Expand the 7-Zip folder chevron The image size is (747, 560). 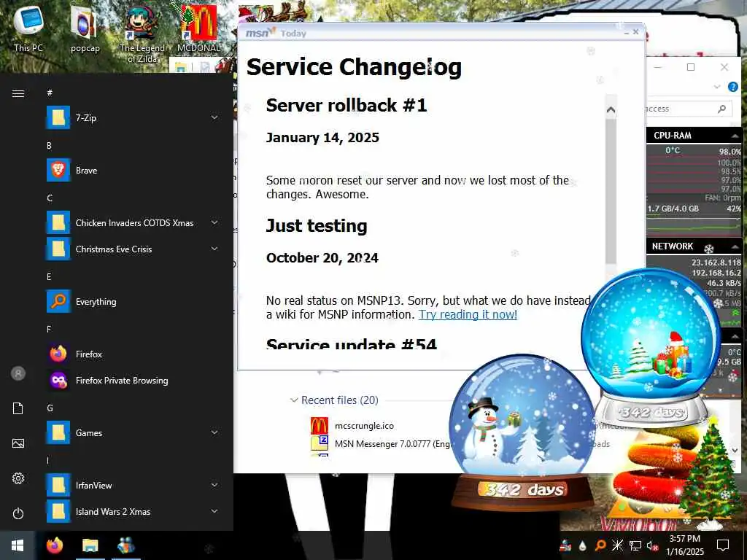[x=215, y=117]
